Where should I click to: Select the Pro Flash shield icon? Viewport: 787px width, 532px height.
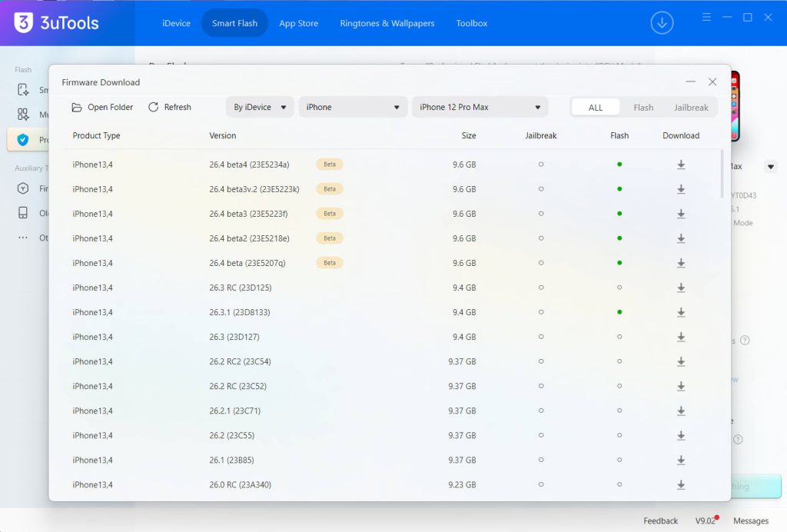[x=22, y=140]
